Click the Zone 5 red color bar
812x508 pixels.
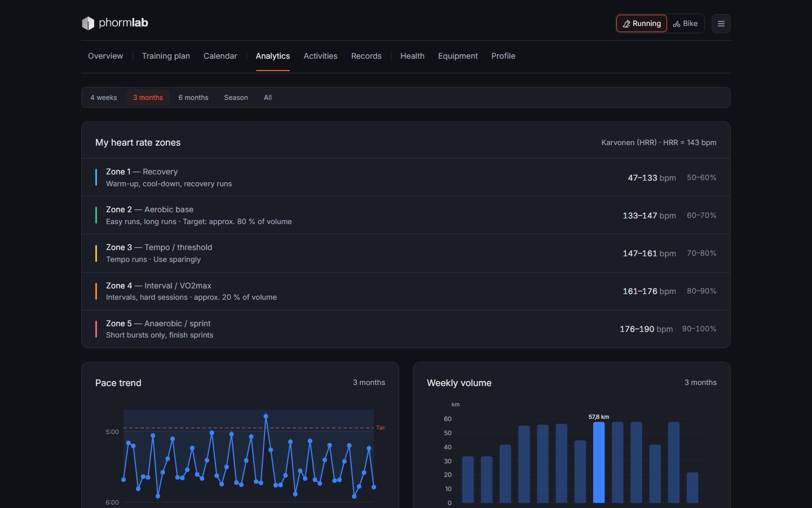point(96,329)
